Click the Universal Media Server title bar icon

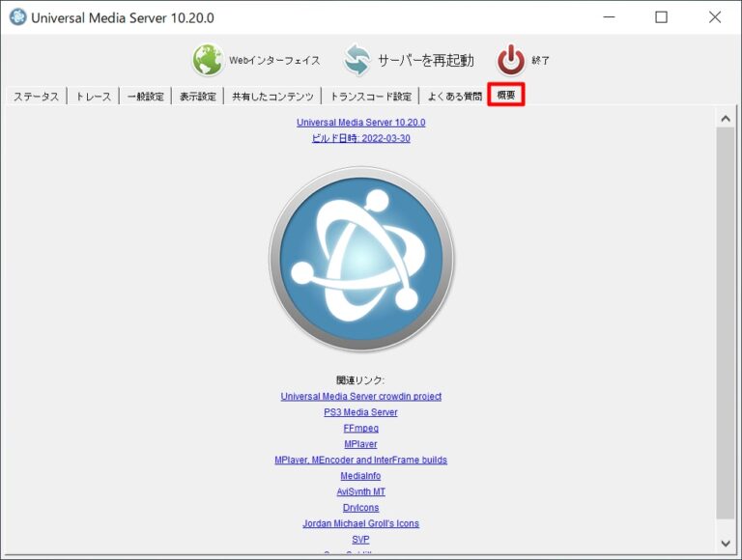coord(18,17)
